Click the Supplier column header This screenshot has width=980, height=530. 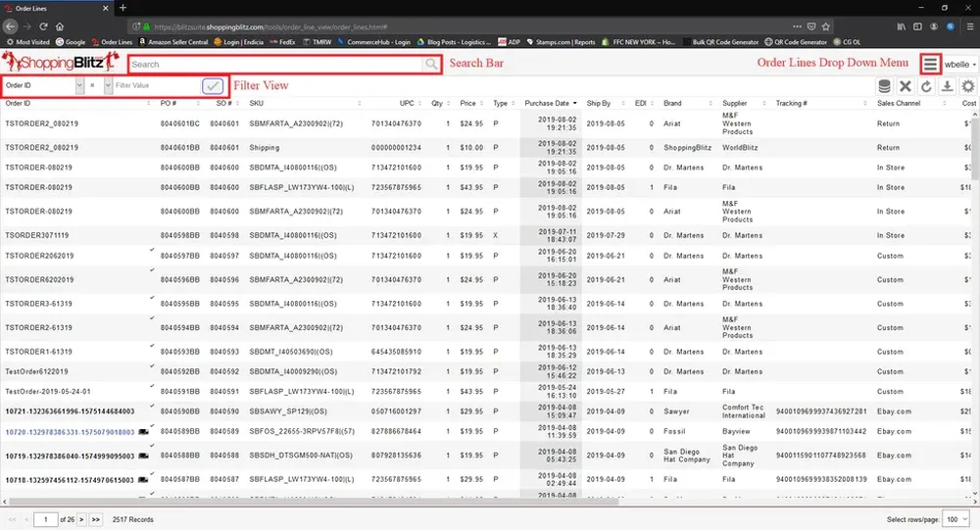pyautogui.click(x=734, y=103)
